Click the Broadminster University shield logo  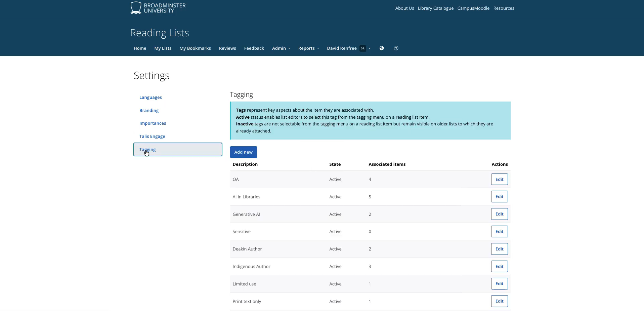tap(136, 8)
